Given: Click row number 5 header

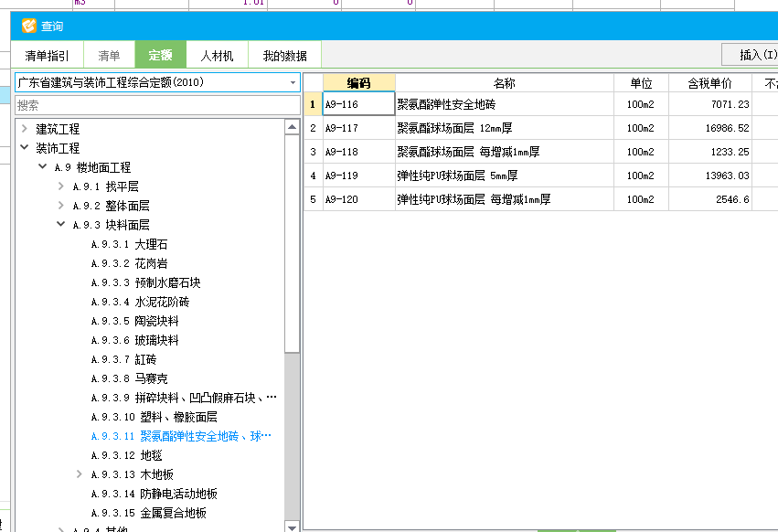Looking at the screenshot, I should (x=313, y=199).
